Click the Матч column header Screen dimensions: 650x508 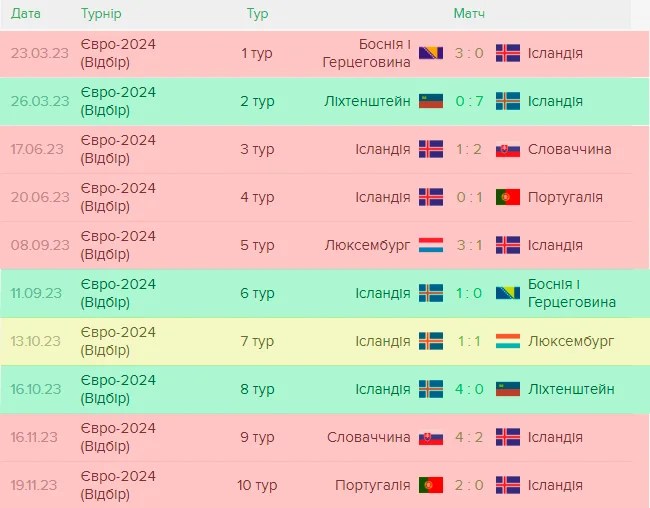(469, 14)
